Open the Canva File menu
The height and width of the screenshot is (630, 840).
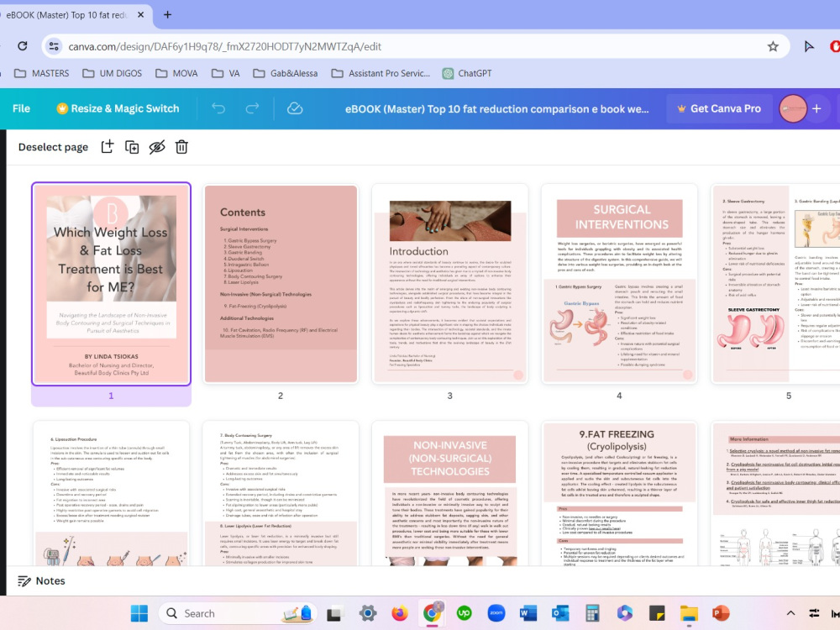pyautogui.click(x=22, y=108)
